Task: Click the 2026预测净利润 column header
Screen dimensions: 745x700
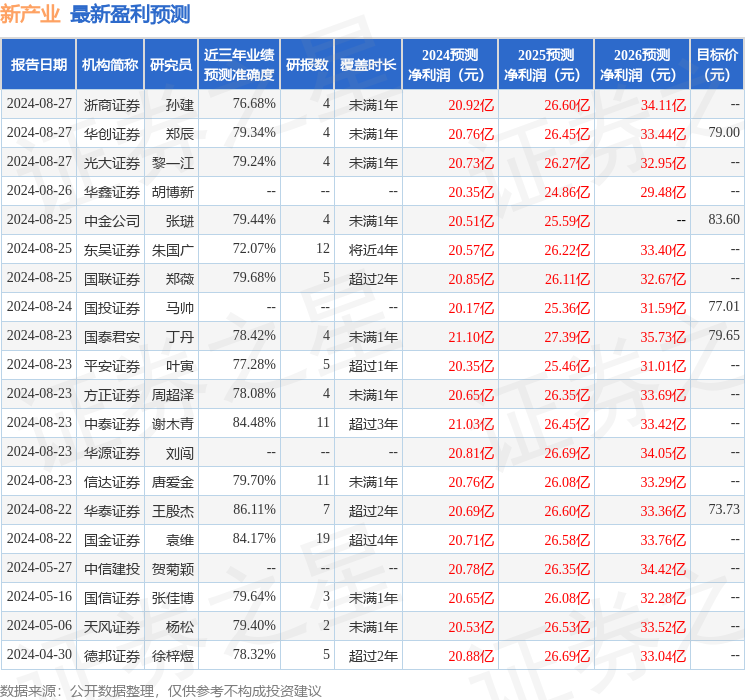Action: coord(641,64)
